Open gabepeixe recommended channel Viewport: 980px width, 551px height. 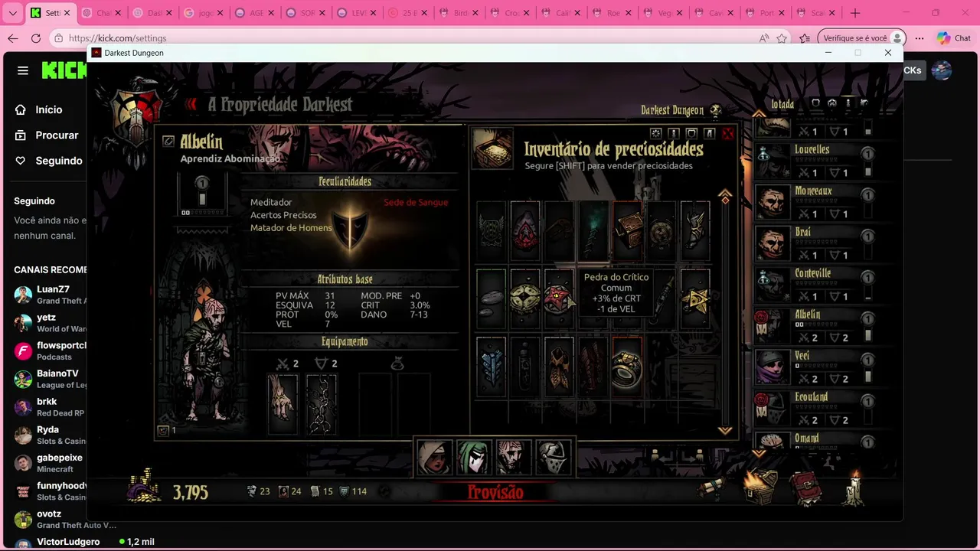coord(50,463)
